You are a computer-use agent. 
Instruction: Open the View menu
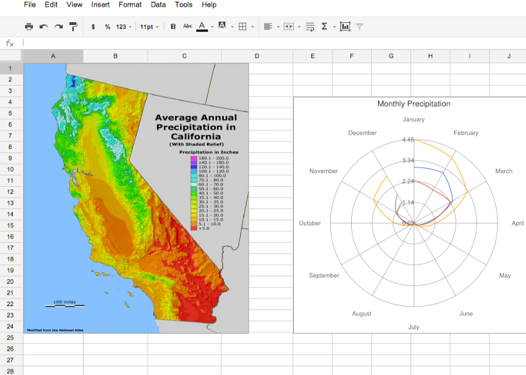coord(74,5)
